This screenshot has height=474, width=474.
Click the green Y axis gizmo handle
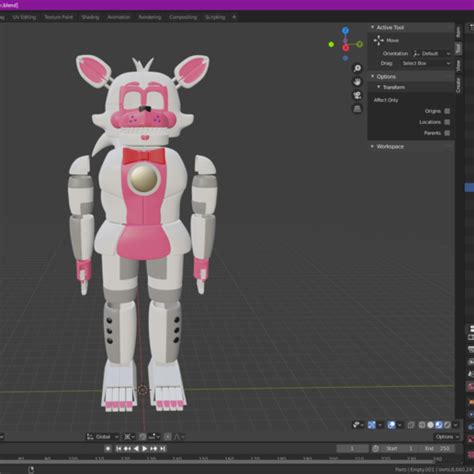(x=360, y=44)
